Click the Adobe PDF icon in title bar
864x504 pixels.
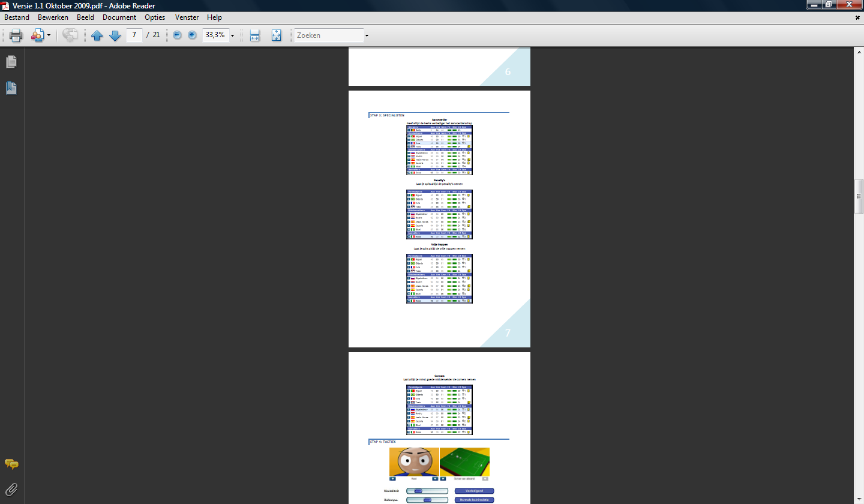pyautogui.click(x=5, y=5)
